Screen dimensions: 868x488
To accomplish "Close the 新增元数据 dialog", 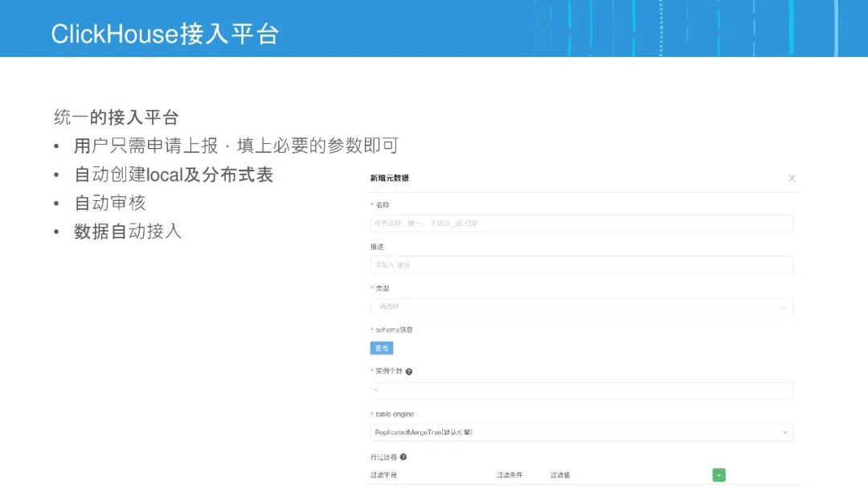I will tap(792, 178).
